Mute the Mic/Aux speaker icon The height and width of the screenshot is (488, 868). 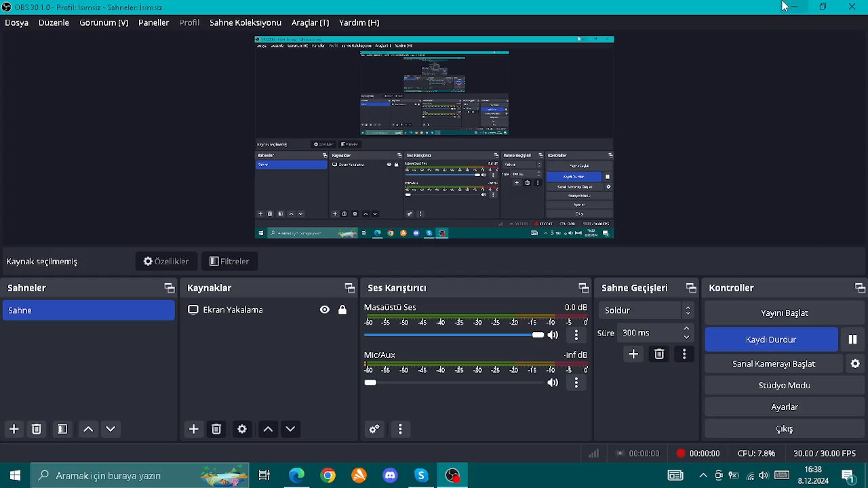tap(553, 382)
